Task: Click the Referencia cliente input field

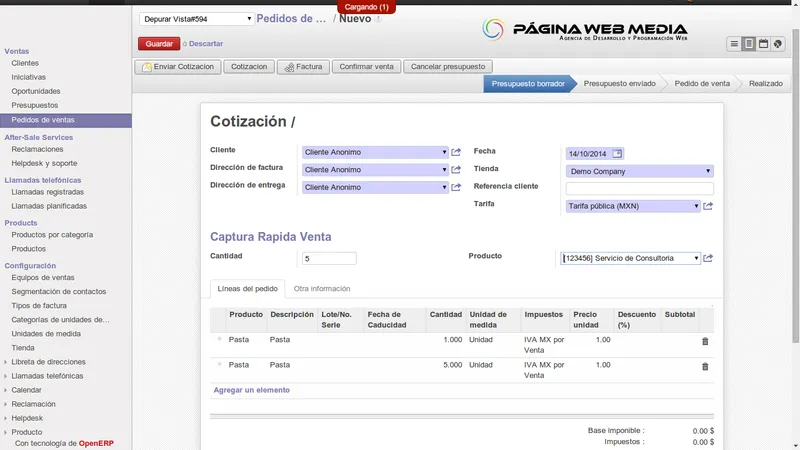Action: [639, 188]
